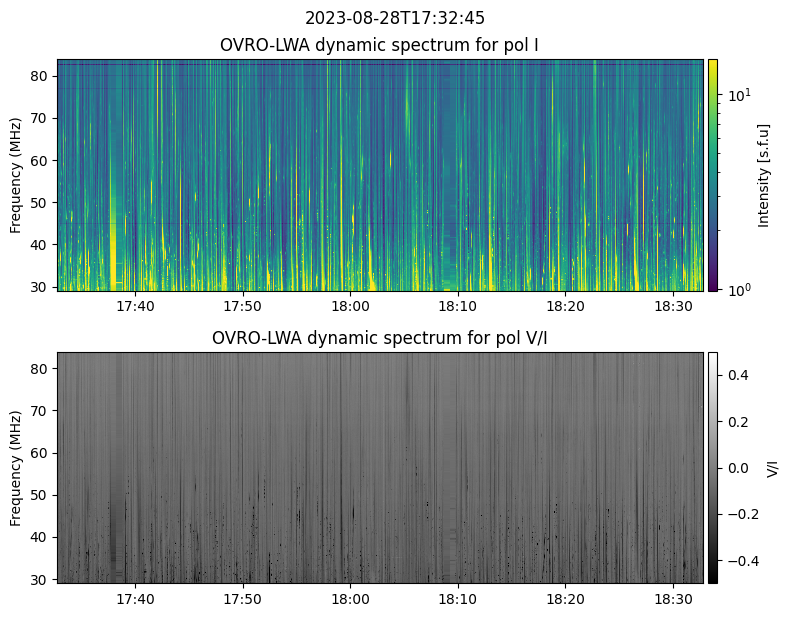790x617 pixels.
Task: Click the 0.0 tick on V/I colorbar
Action: click(735, 467)
